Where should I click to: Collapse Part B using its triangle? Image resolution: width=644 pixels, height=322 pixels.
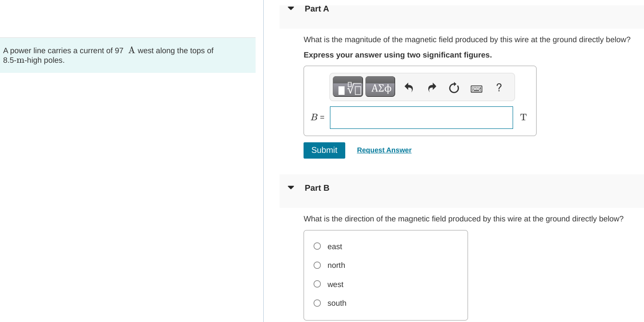click(291, 187)
